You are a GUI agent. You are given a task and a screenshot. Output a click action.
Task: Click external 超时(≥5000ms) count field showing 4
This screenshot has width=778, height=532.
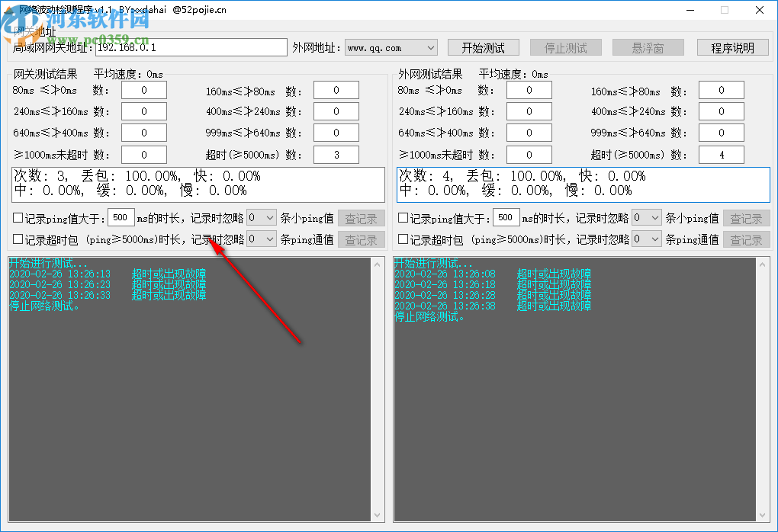[722, 155]
